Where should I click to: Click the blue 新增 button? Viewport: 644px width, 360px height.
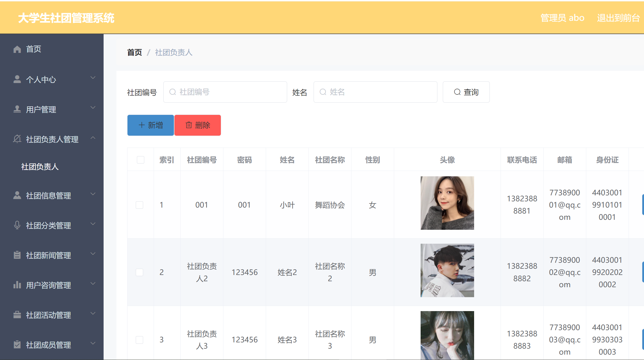[x=151, y=125]
